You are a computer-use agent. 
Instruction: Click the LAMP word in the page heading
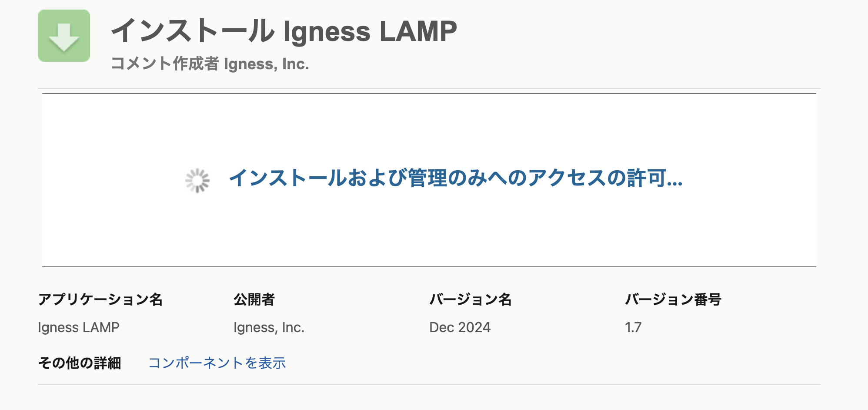pos(418,31)
